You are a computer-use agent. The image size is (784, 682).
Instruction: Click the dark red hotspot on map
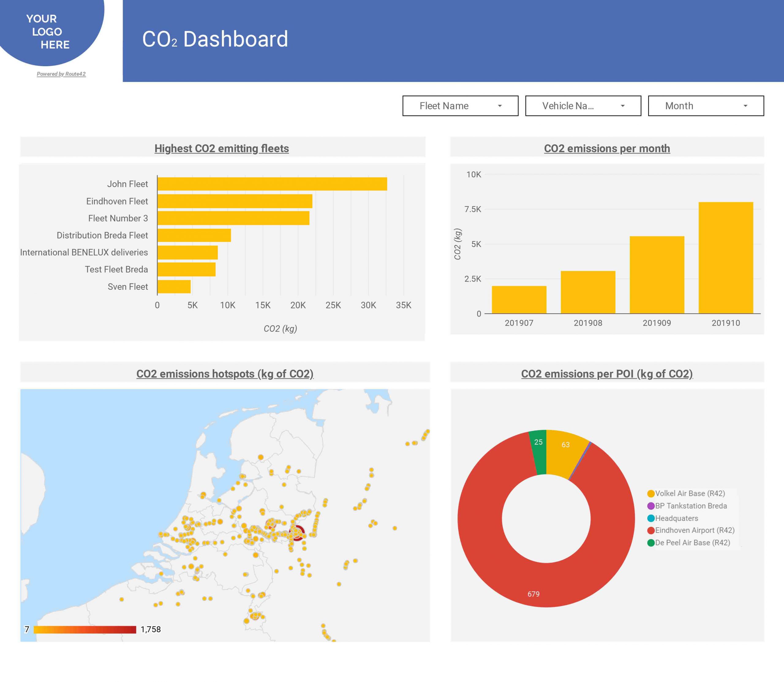[297, 532]
